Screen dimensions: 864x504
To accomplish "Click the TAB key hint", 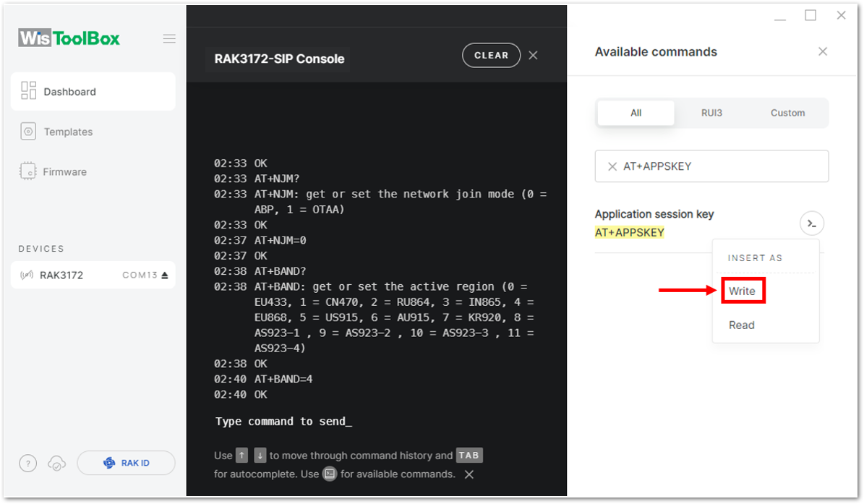I will tap(469, 455).
